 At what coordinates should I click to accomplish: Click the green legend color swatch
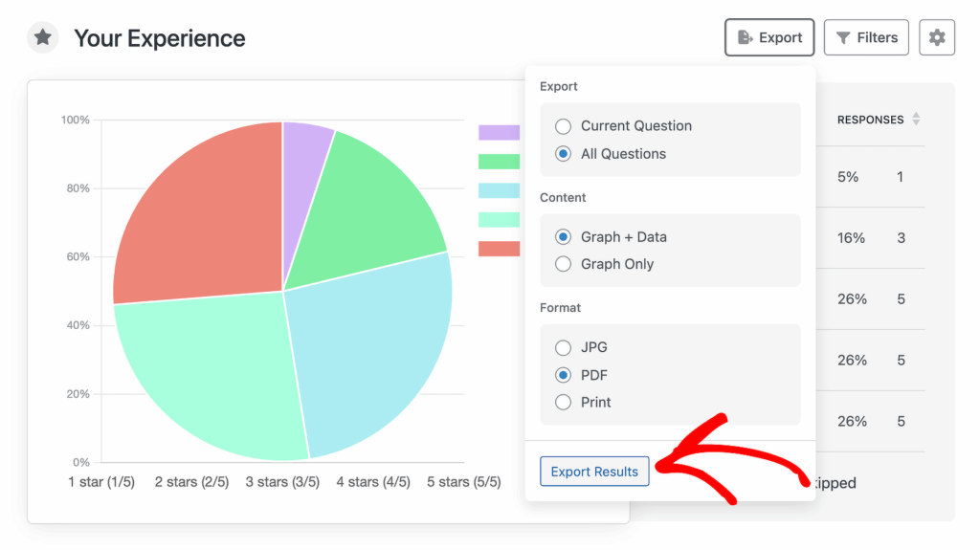click(499, 162)
